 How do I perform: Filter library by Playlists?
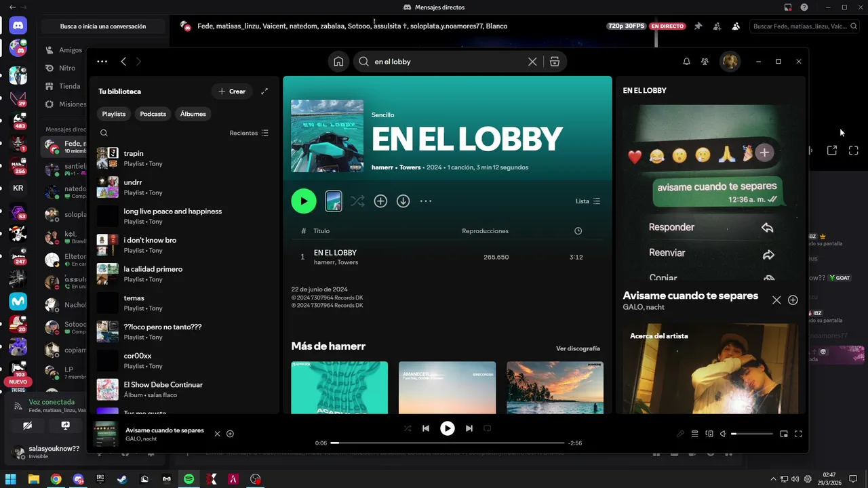click(114, 114)
